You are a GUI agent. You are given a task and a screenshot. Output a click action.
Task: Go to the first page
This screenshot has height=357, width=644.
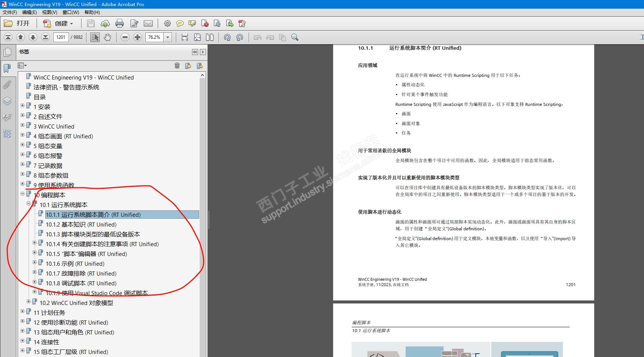8,37
